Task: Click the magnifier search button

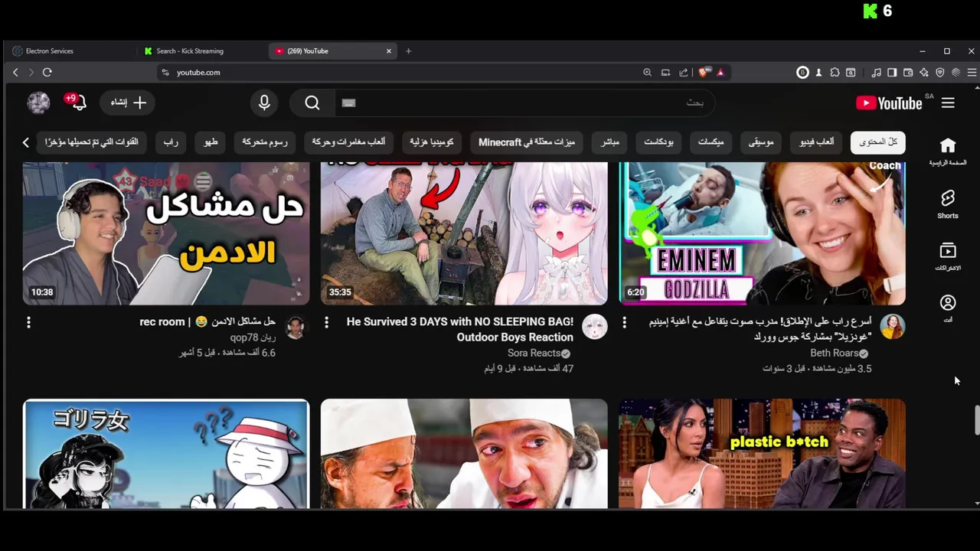Action: [312, 103]
